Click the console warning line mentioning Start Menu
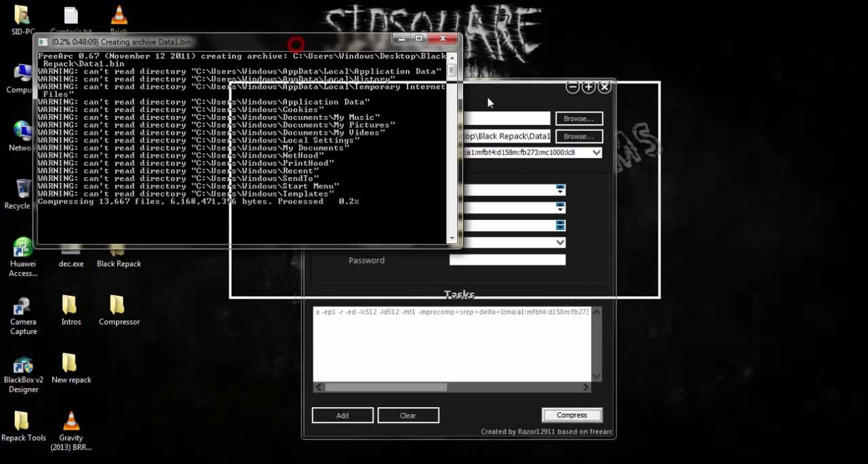Viewport: 868px width, 464px height. 189,186
